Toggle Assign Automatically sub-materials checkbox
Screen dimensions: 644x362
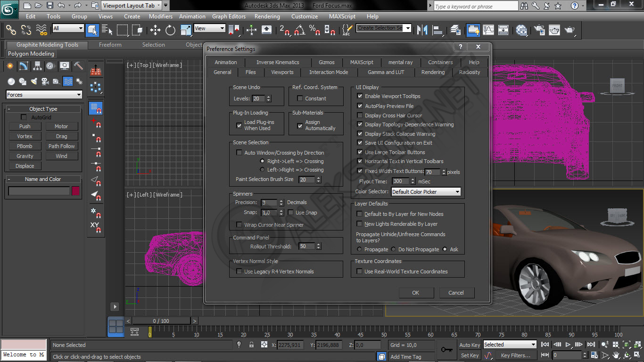300,126
